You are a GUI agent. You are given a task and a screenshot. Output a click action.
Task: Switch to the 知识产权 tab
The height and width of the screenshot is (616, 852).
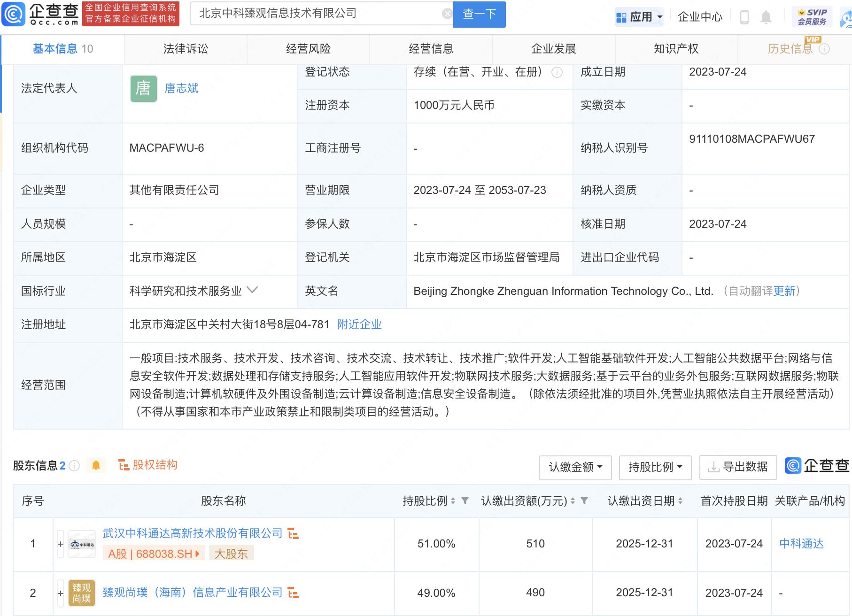click(x=675, y=48)
